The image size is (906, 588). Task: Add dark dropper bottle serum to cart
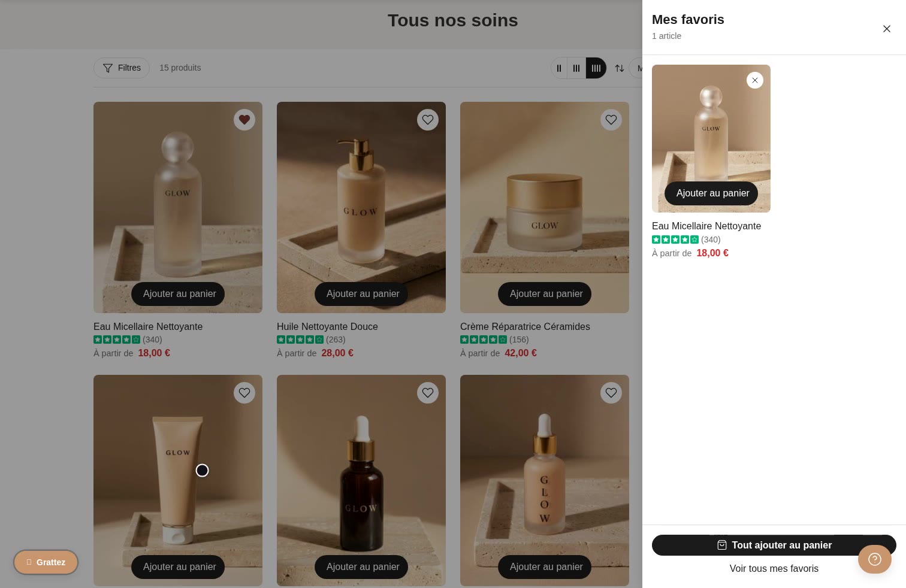(x=361, y=567)
